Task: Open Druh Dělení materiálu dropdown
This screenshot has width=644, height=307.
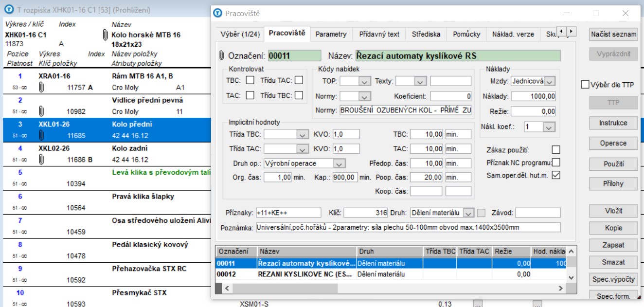Action: click(468, 213)
